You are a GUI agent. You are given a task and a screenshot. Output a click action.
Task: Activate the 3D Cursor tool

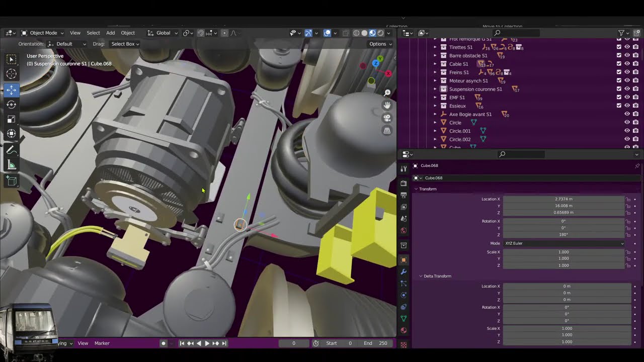11,74
